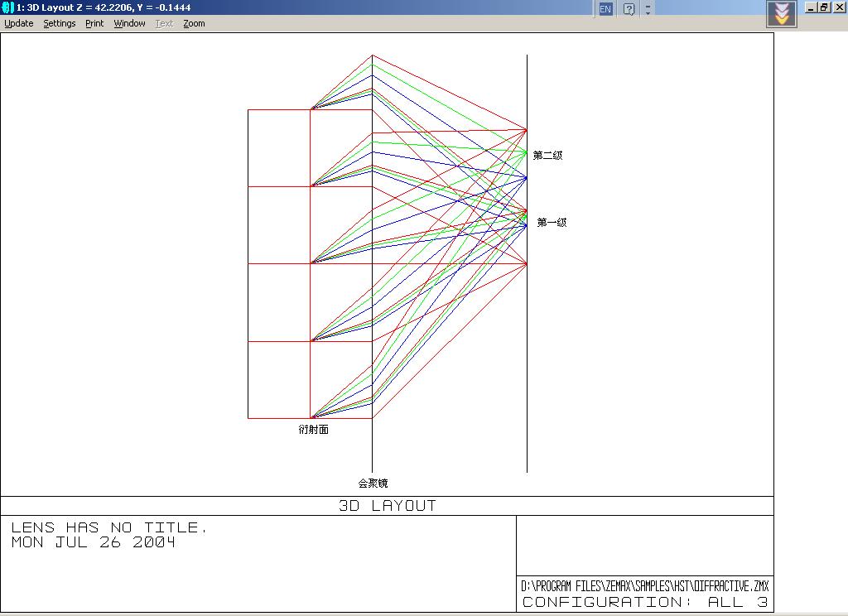Open the Update menu

[x=19, y=23]
